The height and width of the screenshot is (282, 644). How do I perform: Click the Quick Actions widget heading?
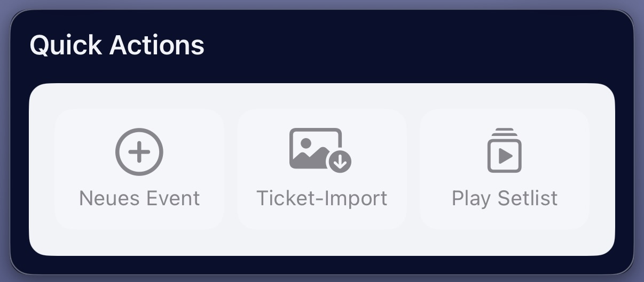click(x=117, y=45)
